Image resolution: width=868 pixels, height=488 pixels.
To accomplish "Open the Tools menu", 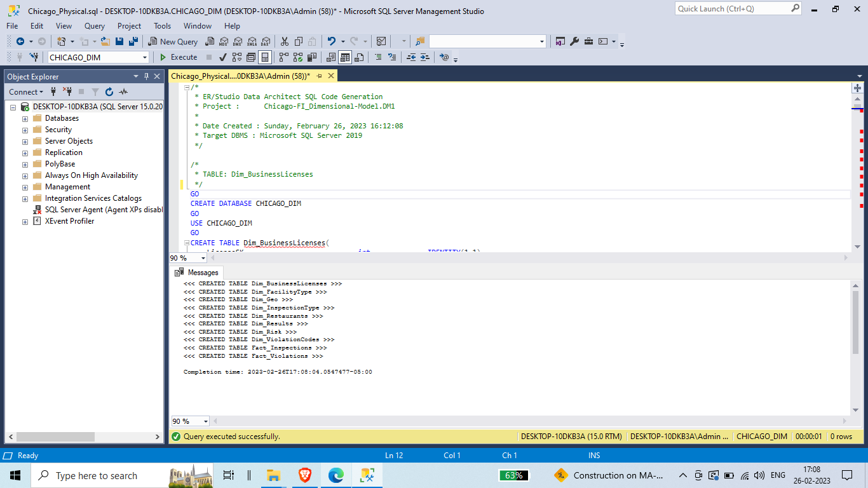I will pos(162,26).
